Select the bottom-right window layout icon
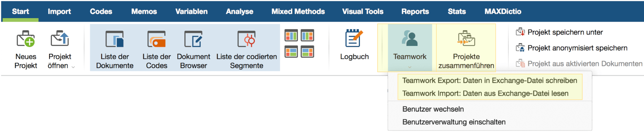Image resolution: width=644 pixels, height=132 pixels. click(307, 52)
